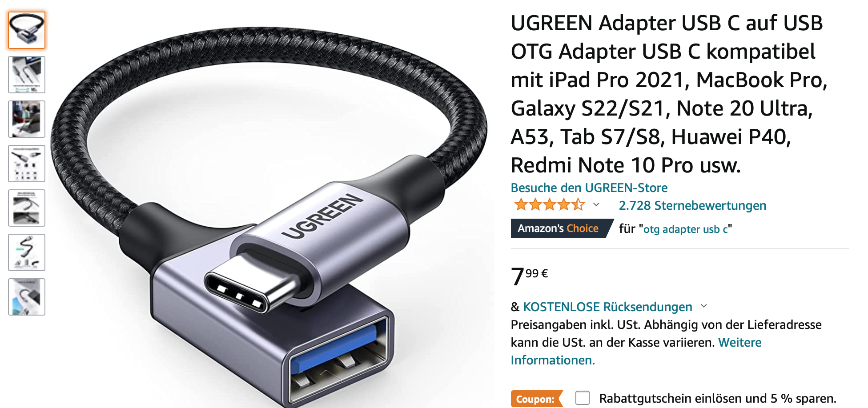
Task: Show the fourth thumbnail with compatible devices
Action: tap(27, 164)
